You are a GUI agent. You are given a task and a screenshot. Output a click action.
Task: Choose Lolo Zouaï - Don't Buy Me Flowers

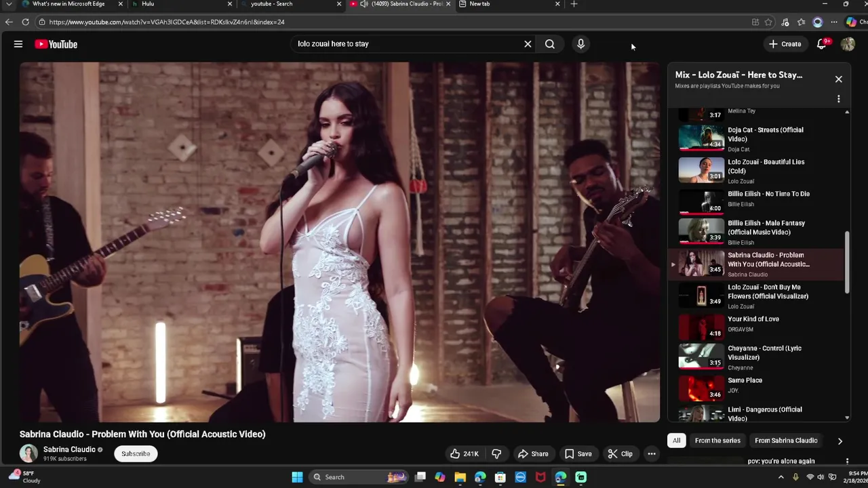pos(756,296)
